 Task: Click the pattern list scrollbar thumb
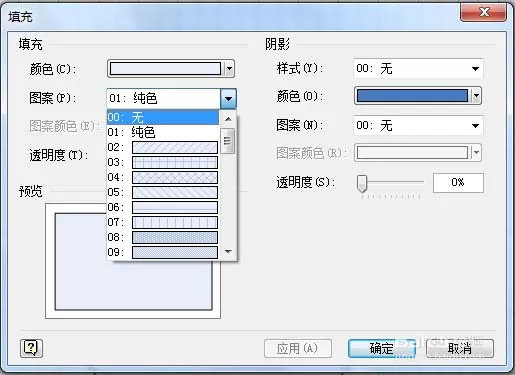tap(228, 141)
